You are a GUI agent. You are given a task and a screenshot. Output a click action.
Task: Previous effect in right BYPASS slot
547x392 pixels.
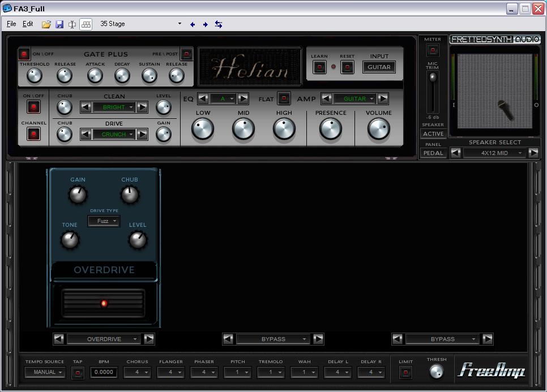pyautogui.click(x=398, y=339)
